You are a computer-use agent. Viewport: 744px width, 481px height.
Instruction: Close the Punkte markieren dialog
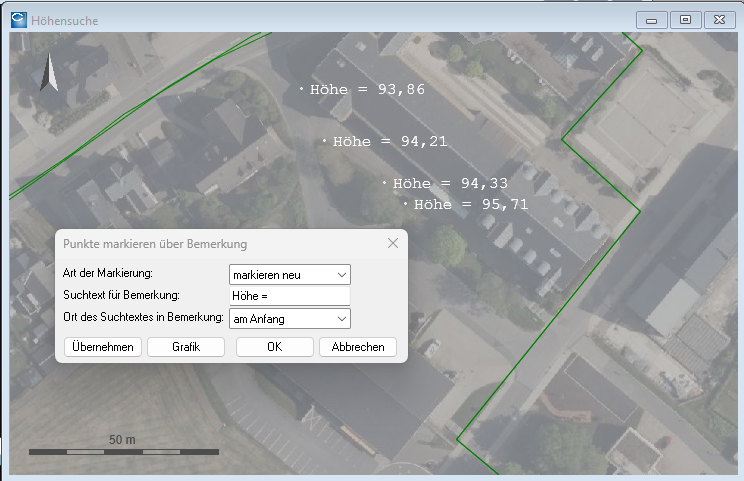point(393,243)
